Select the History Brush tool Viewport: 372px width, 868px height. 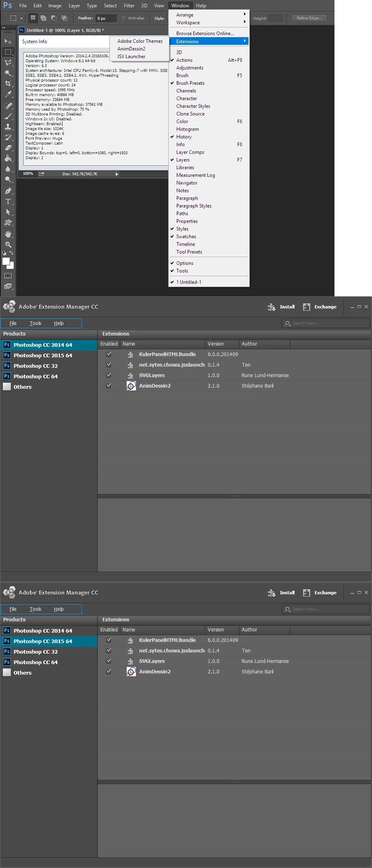coord(8,137)
